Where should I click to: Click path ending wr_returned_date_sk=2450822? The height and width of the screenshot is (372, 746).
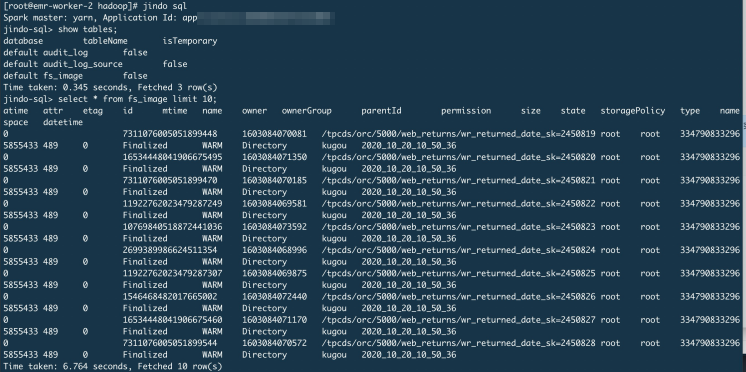pyautogui.click(x=458, y=204)
